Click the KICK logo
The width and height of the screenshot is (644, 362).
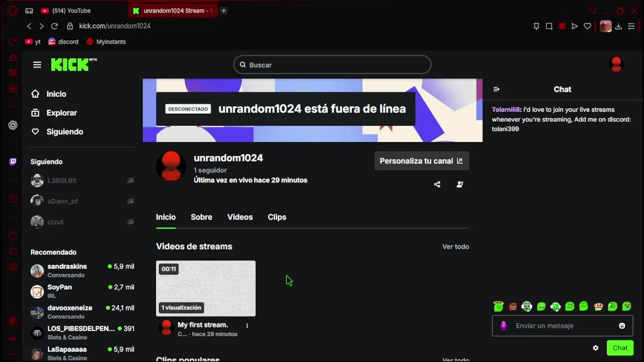coord(73,64)
